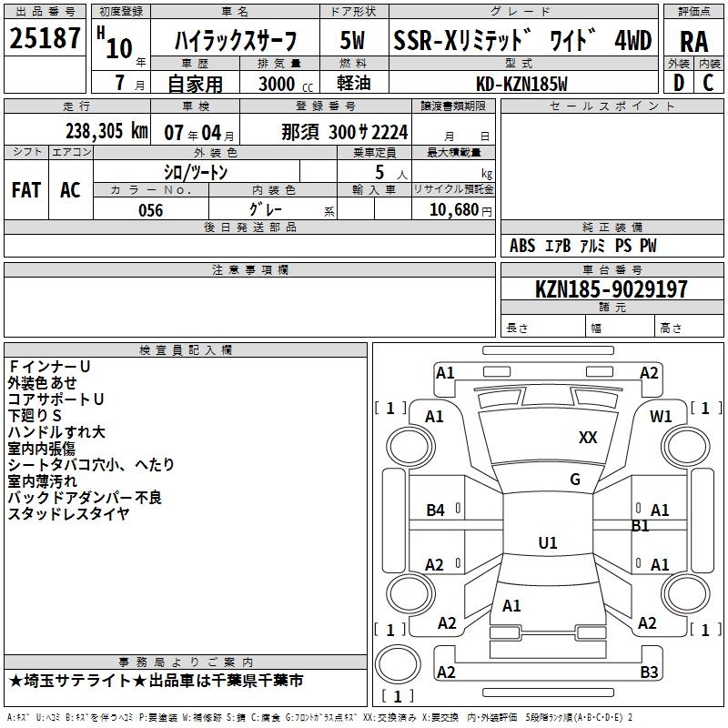Select the fuel type 軽油

354,83
